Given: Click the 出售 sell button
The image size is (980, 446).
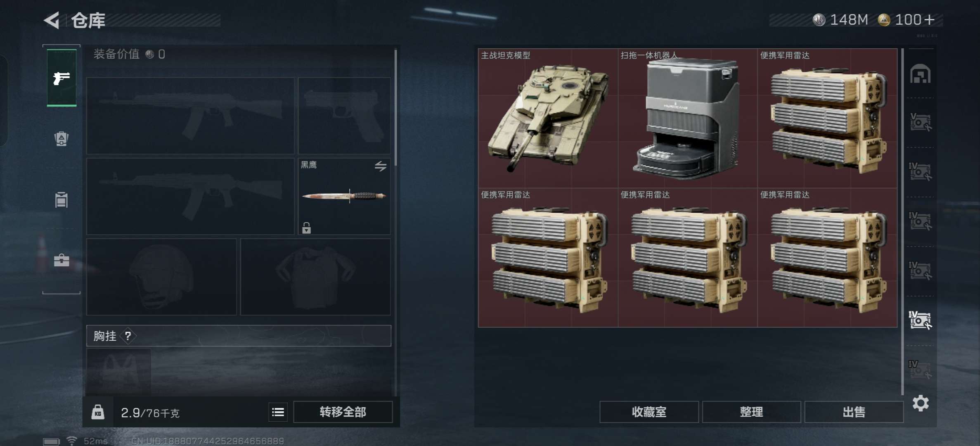Looking at the screenshot, I should click(x=854, y=412).
